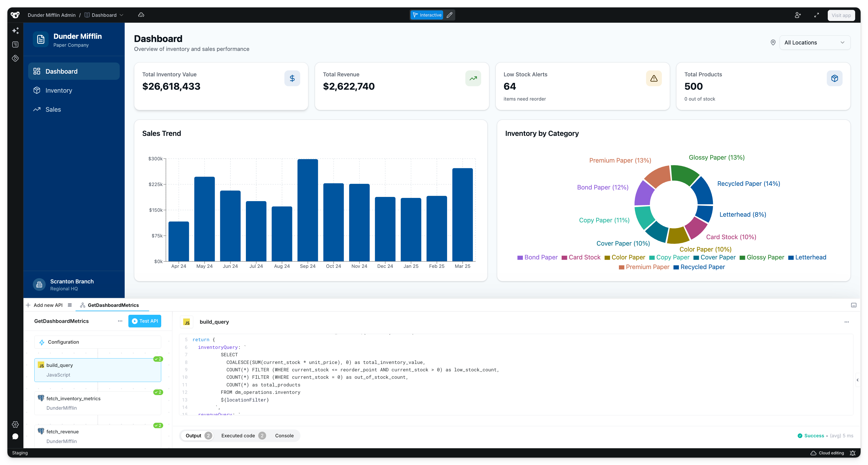
Task: Open the Console output tab
Action: [284, 436]
